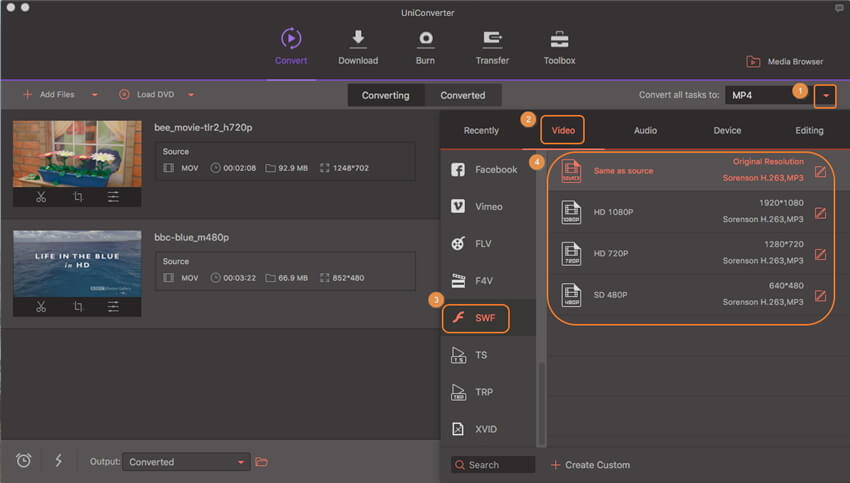Edit HD 720P preset settings
This screenshot has height=483, width=850.
point(821,254)
